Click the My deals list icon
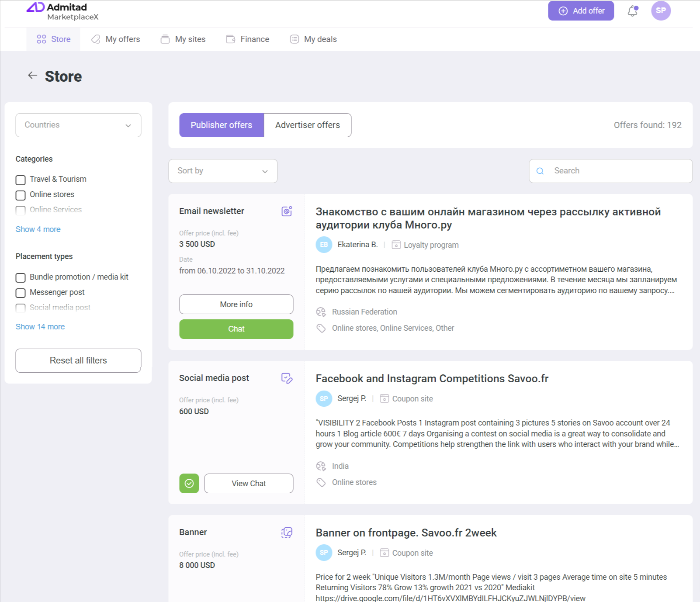Image resolution: width=700 pixels, height=602 pixels. pyautogui.click(x=295, y=39)
